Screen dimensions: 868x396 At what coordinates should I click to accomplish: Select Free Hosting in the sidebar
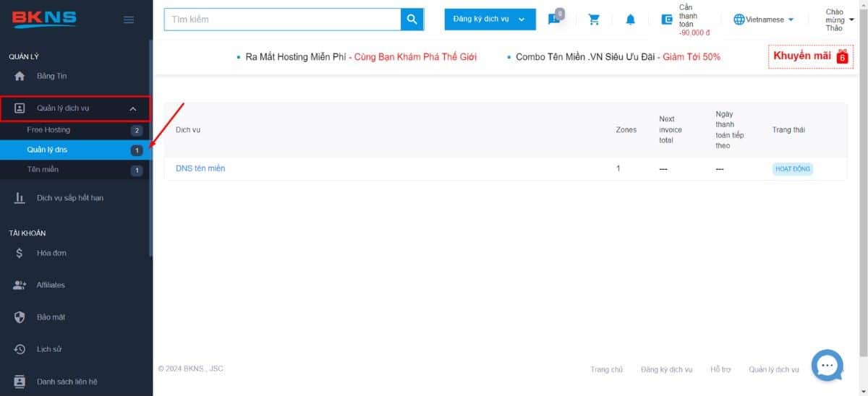click(48, 130)
